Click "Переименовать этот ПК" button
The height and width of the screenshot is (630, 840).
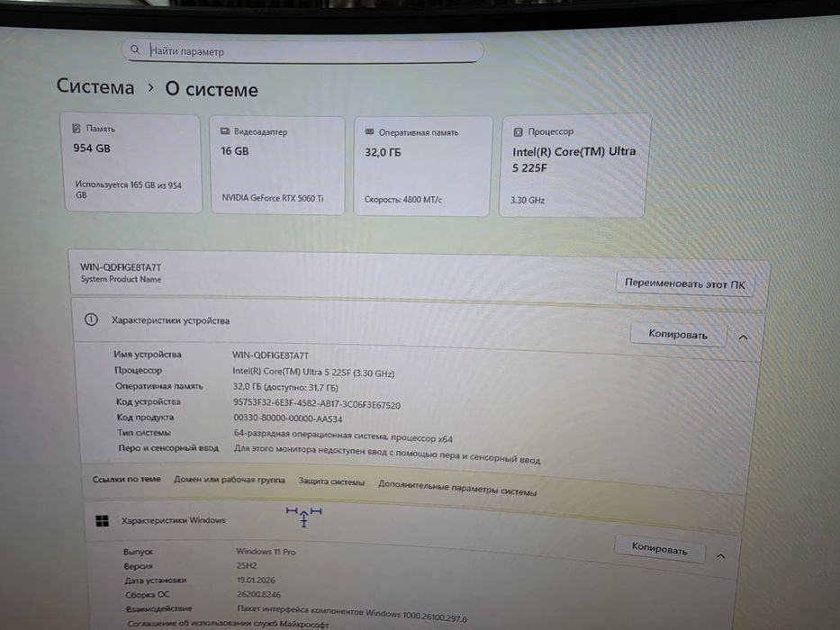click(684, 283)
